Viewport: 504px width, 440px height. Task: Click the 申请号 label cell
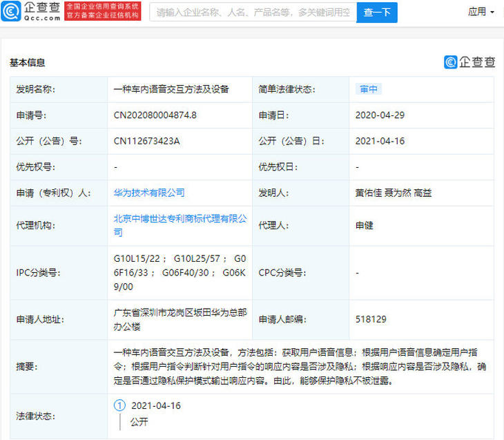point(59,115)
